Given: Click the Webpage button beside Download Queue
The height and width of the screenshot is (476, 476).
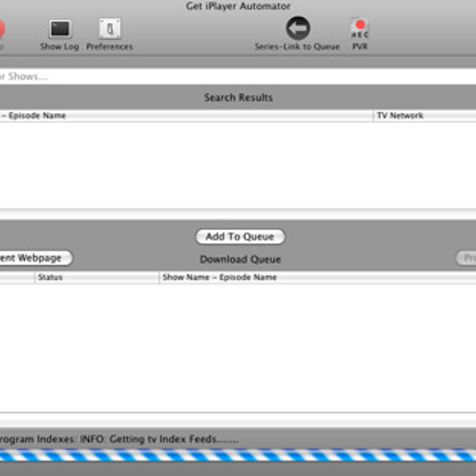Looking at the screenshot, I should point(36,258).
